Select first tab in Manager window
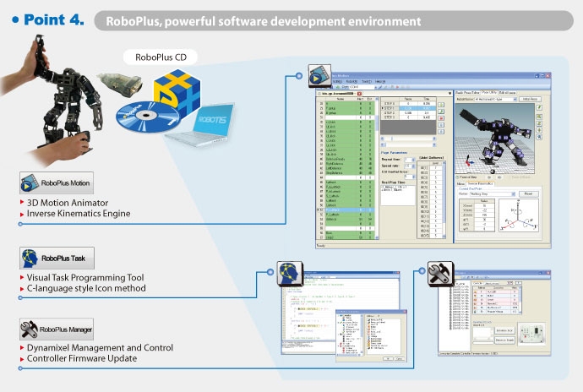Image resolution: width=583 pixels, height=392 pixels. click(x=477, y=283)
